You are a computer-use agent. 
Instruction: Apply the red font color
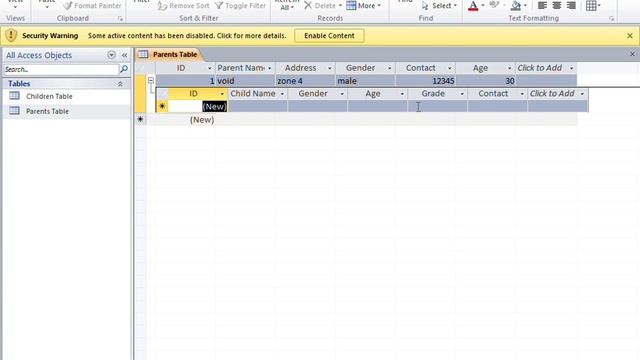(473, 5)
